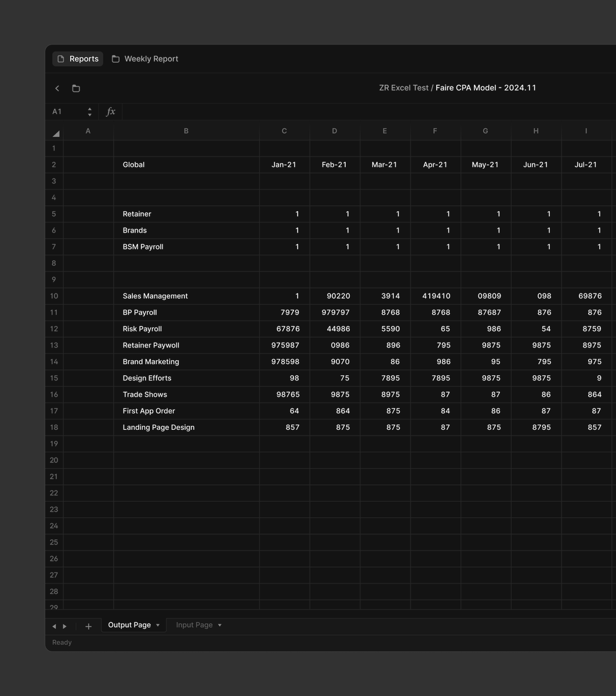Click cell with value 09809
Viewport: 616px width, 696px height.
tap(485, 296)
